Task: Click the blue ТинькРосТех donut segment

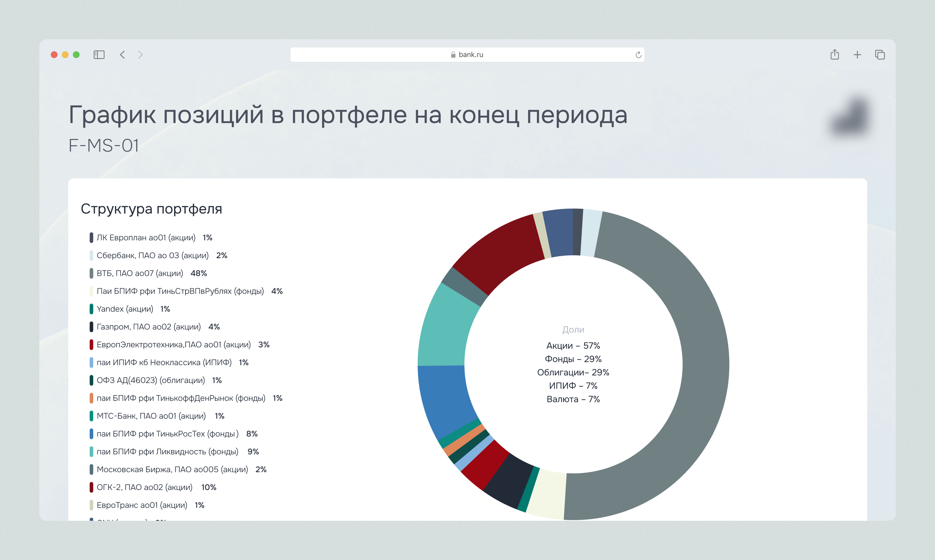Action: coord(445,398)
